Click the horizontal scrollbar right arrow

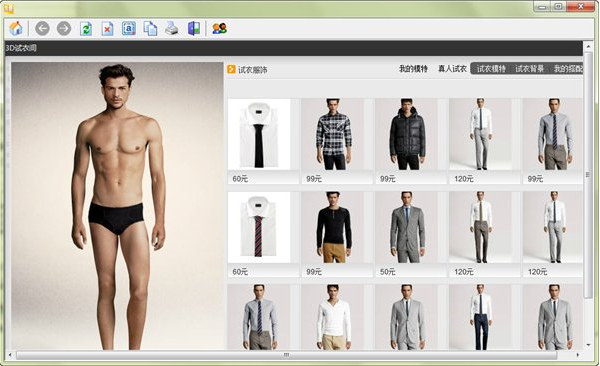578,355
